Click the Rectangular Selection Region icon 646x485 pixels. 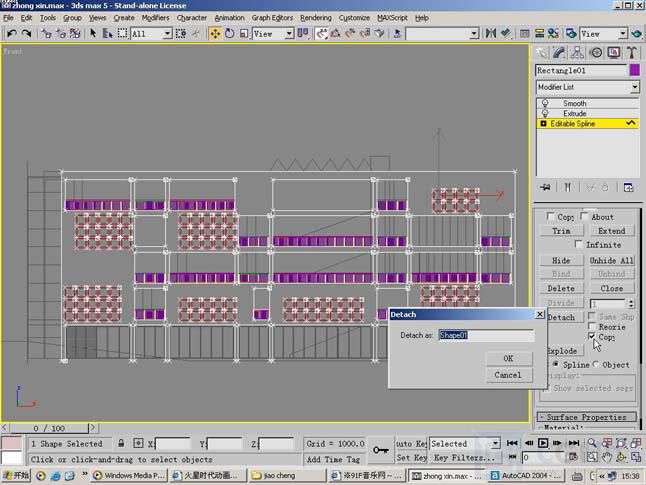click(x=122, y=33)
